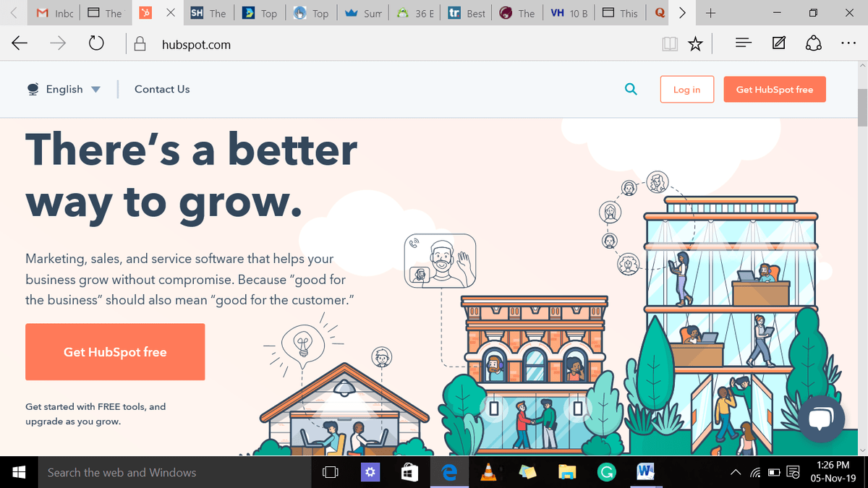Click the Log in button
The height and width of the screenshot is (488, 868).
pyautogui.click(x=687, y=89)
